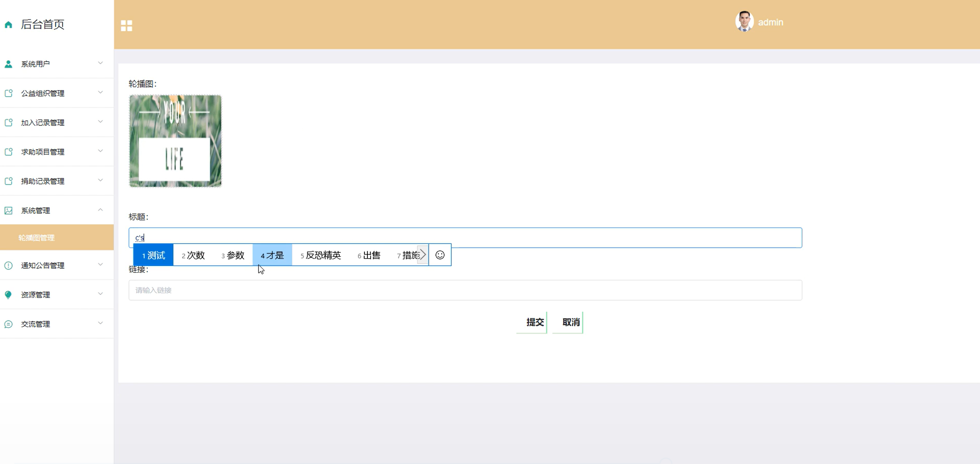Viewport: 980px width, 464px height.
Task: Expand the 求助项目管理 submenu arrow
Action: [100, 151]
